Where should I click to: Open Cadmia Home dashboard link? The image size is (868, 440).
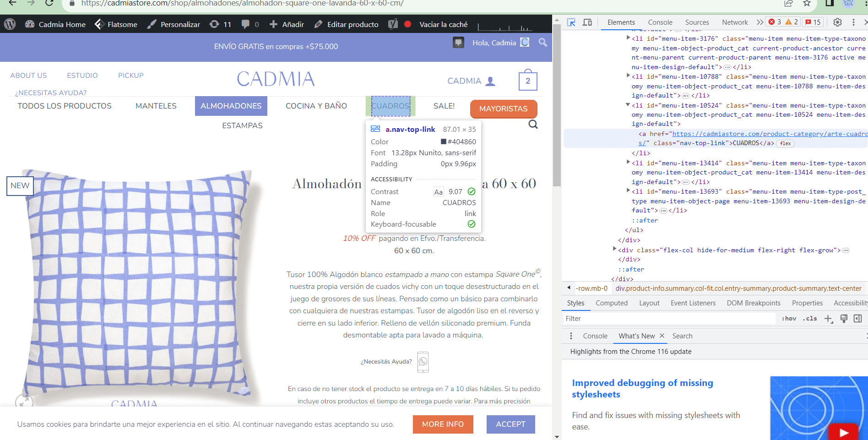(x=55, y=24)
